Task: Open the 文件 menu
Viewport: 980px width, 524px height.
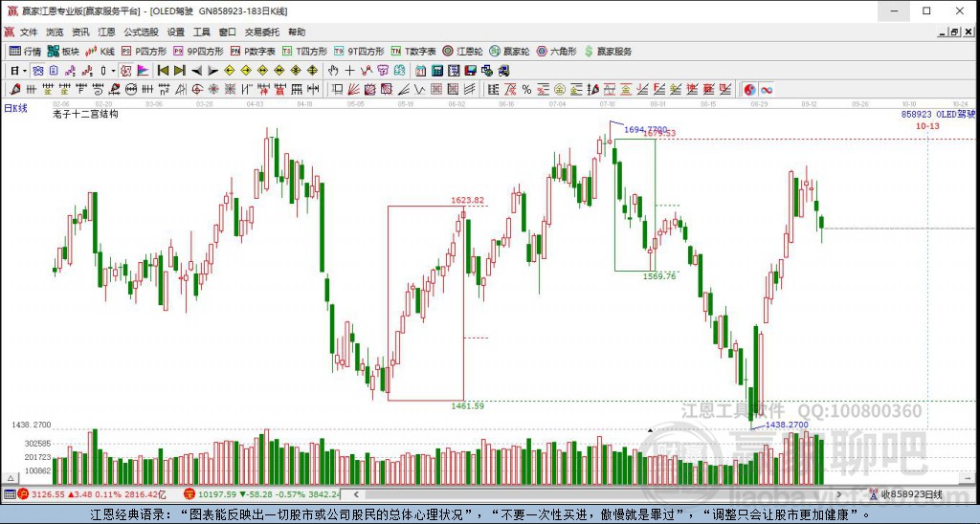Action: tap(29, 32)
